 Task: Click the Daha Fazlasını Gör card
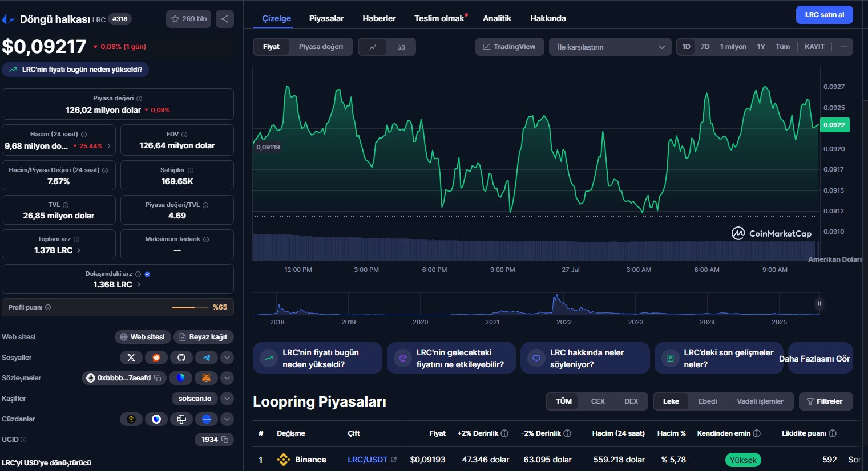821,358
